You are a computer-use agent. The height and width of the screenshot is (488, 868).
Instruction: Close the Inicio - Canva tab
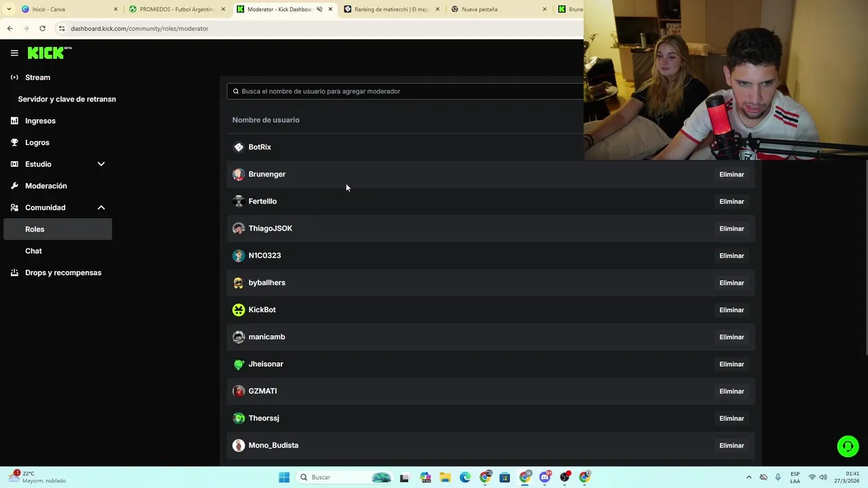115,9
